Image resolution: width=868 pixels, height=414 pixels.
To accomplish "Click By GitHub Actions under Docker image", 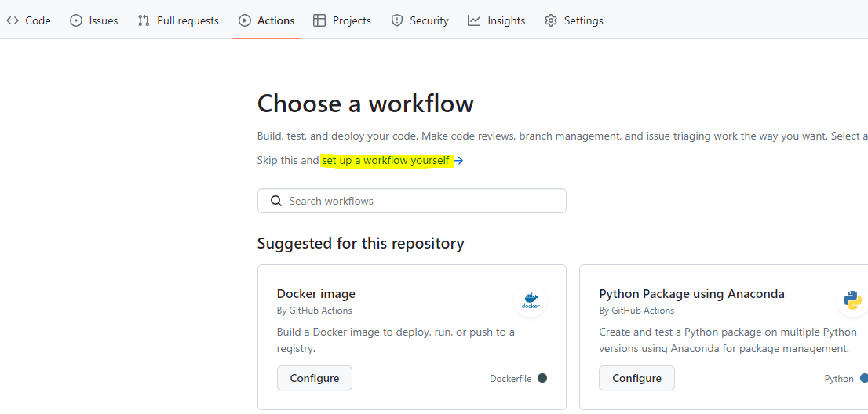I will click(x=315, y=310).
